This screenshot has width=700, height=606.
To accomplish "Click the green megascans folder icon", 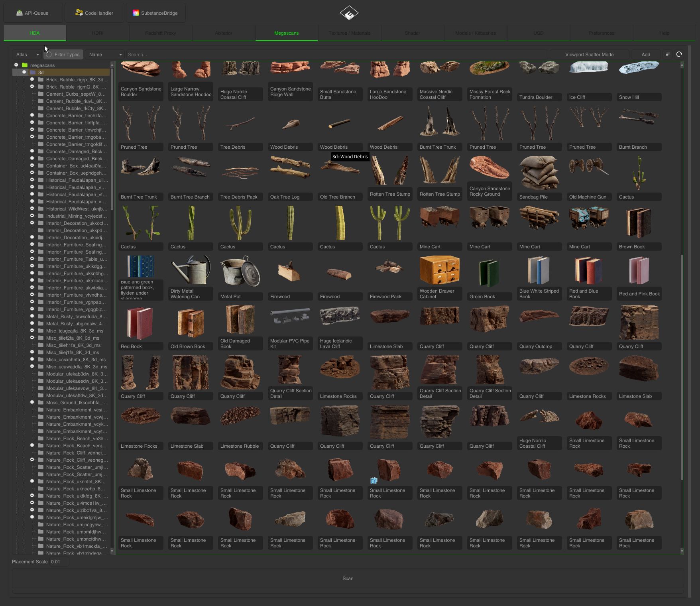I will tap(24, 65).
